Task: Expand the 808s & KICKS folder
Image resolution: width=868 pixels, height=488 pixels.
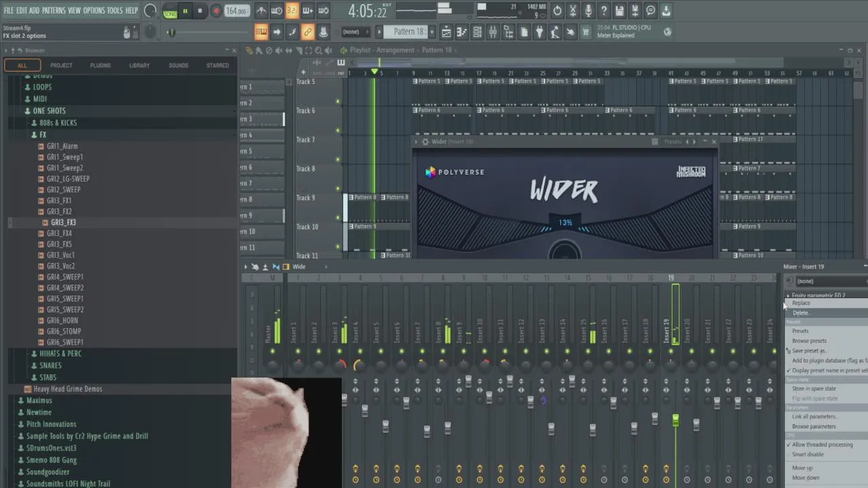Action: click(x=58, y=123)
